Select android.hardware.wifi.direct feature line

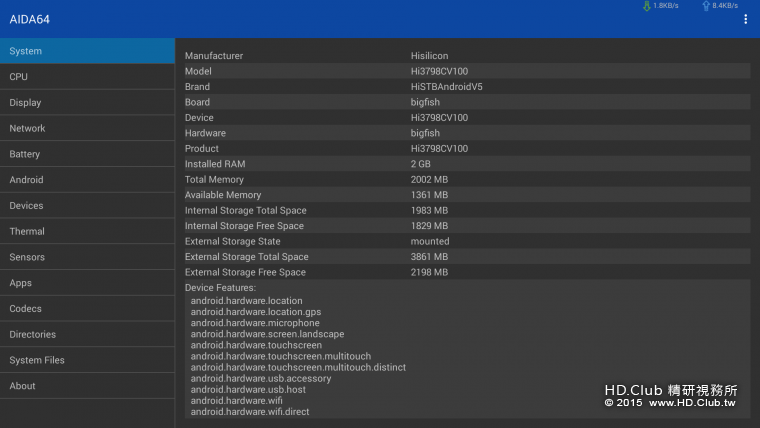click(250, 412)
